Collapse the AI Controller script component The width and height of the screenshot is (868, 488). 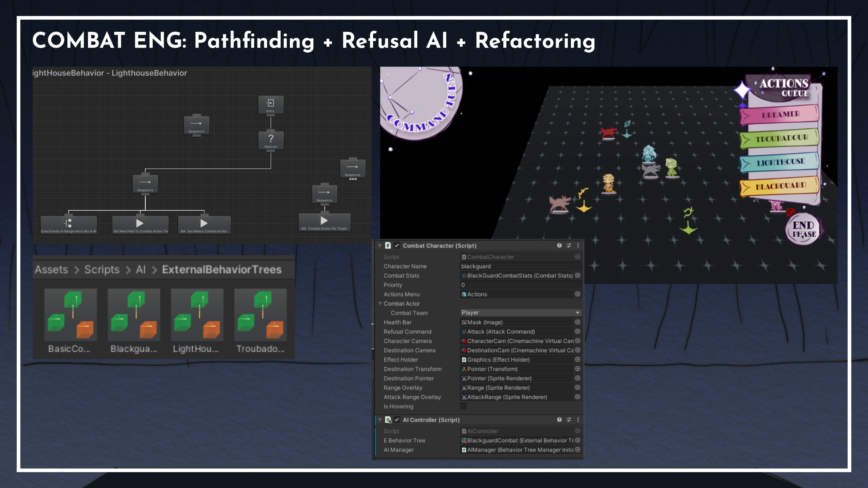(380, 420)
